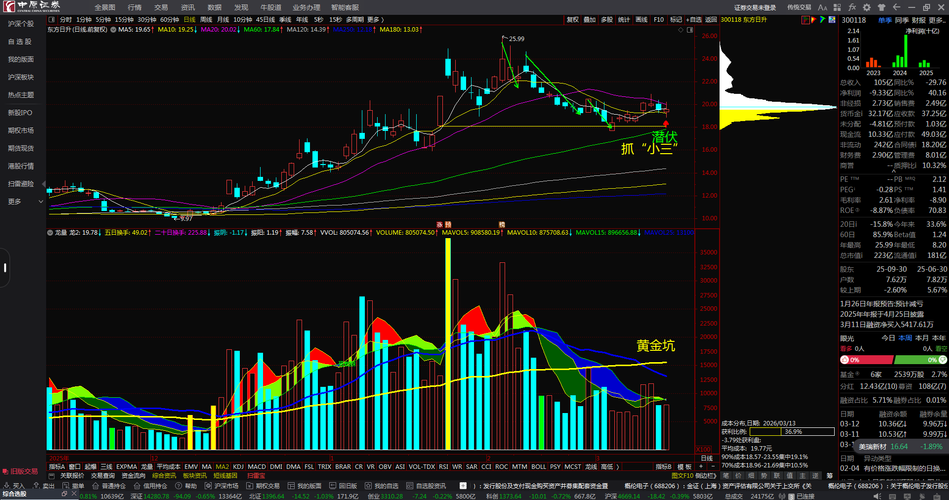Open 指标A indicator list

point(57,467)
